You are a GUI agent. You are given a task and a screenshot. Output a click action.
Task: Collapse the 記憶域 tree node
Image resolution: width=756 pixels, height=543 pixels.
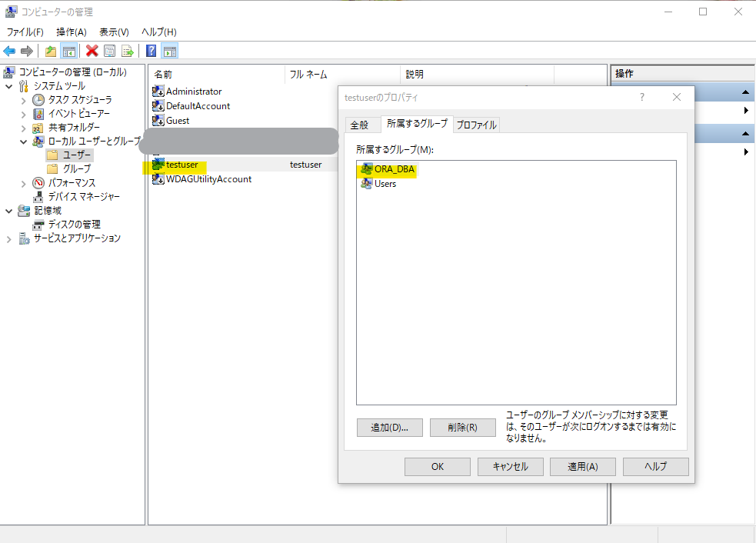coord(10,211)
